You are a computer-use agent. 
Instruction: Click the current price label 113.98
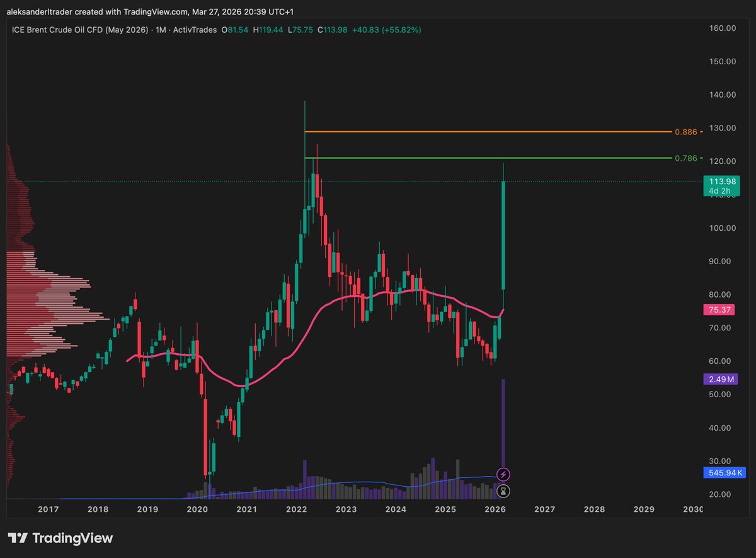[x=721, y=182]
